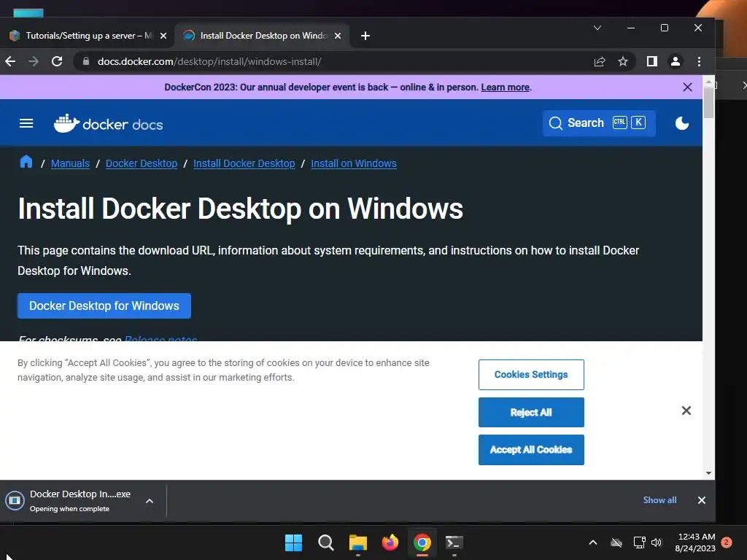Image resolution: width=747 pixels, height=560 pixels.
Task: Click the address bar URL field
Action: pyautogui.click(x=333, y=61)
